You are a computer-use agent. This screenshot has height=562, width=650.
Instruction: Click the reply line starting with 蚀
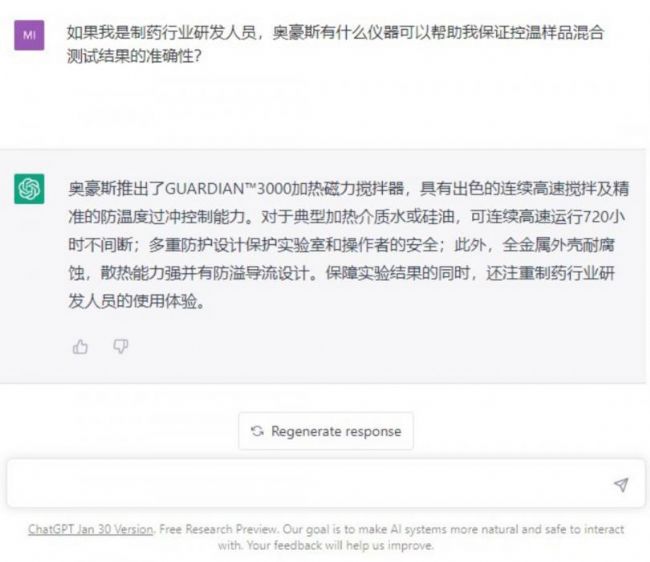point(342,273)
